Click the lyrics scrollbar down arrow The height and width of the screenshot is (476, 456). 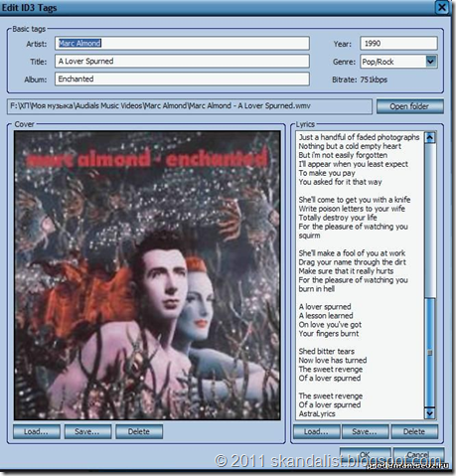430,413
